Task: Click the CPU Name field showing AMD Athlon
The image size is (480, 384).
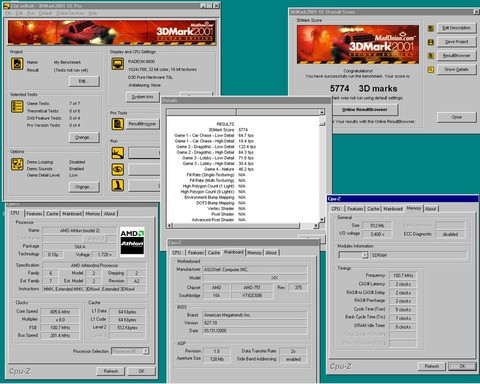Action: tap(80, 231)
